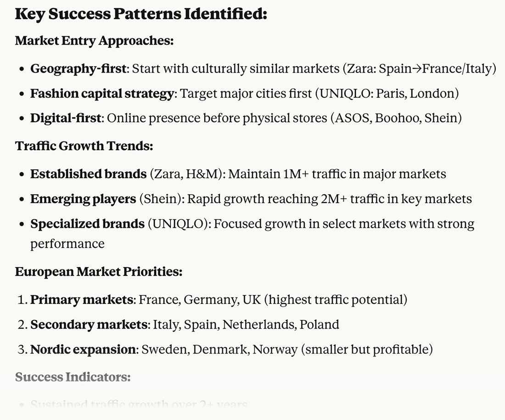Click the "Traffic Growth Trends" subheading
505x420 pixels.
(84, 146)
